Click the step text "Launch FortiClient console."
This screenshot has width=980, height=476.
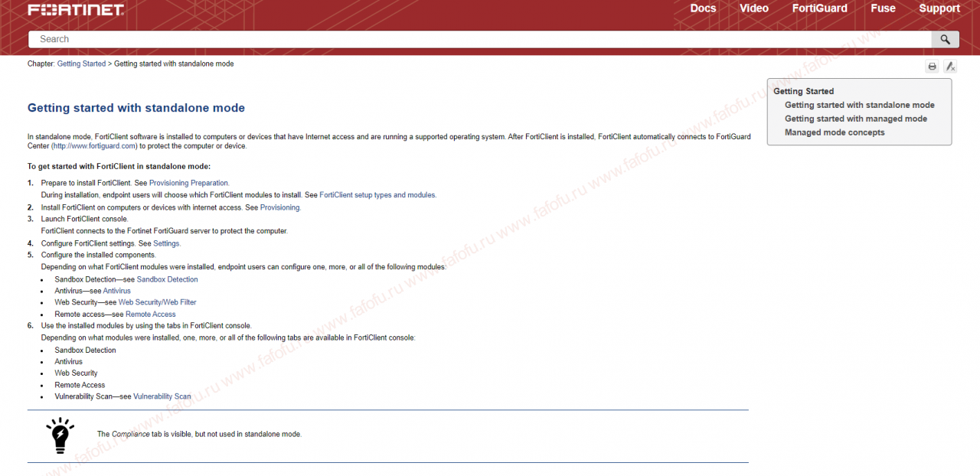coord(85,219)
